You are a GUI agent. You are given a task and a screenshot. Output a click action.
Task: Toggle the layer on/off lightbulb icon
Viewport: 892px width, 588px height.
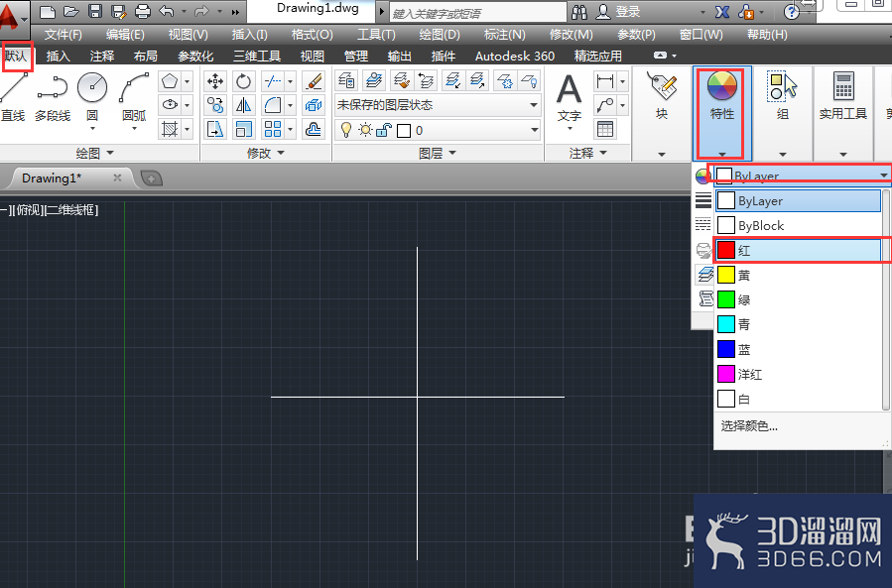click(345, 130)
